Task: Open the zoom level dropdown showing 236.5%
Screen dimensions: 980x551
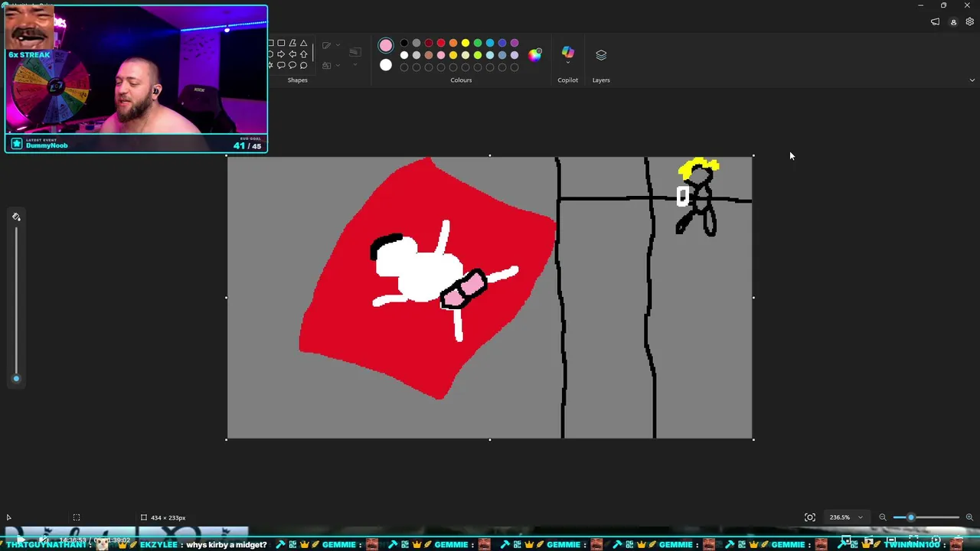Action: pyautogui.click(x=846, y=517)
